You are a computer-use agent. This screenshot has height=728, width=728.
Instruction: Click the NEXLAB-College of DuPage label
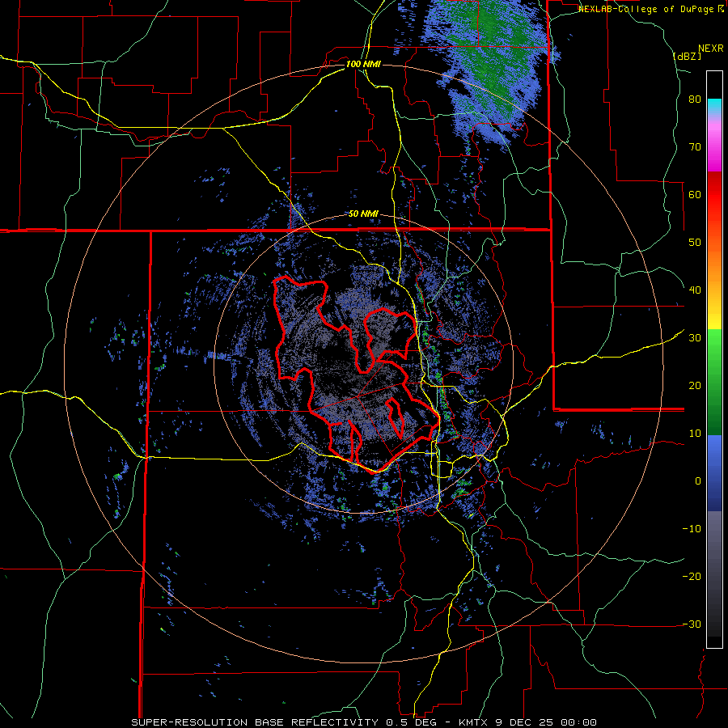tap(652, 9)
